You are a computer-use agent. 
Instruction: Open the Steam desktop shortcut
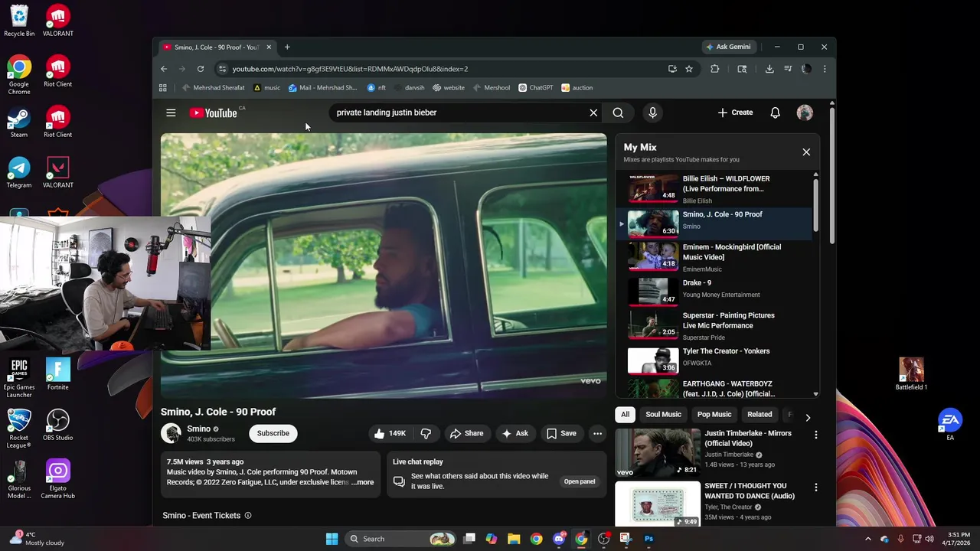pyautogui.click(x=19, y=123)
